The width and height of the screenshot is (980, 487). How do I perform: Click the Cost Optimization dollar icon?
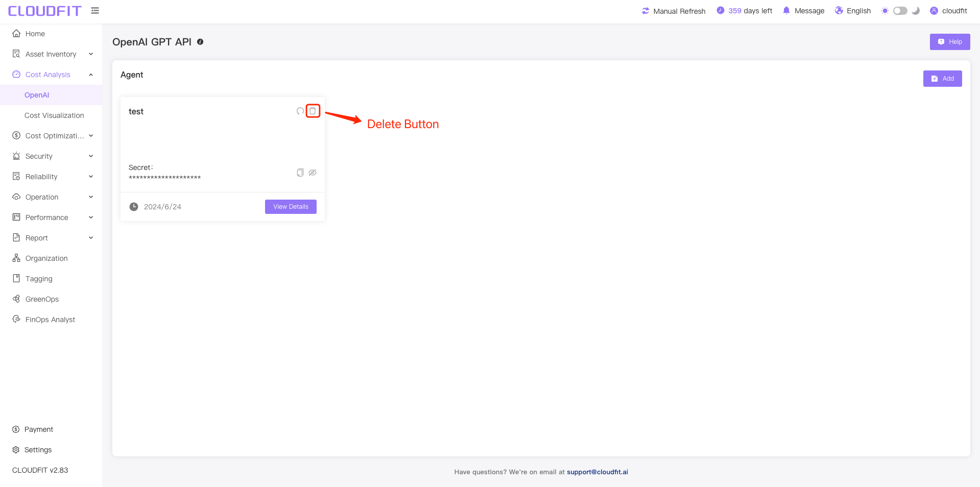16,135
